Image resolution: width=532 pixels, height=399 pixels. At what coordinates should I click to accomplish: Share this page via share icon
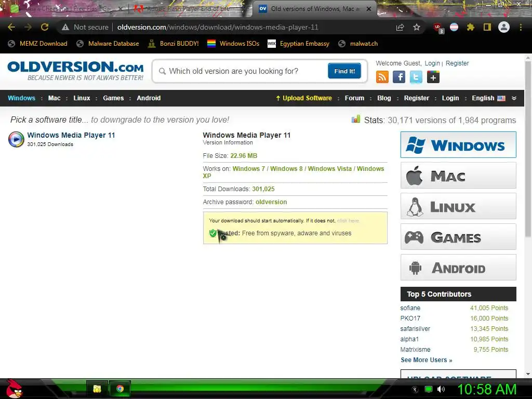400,27
